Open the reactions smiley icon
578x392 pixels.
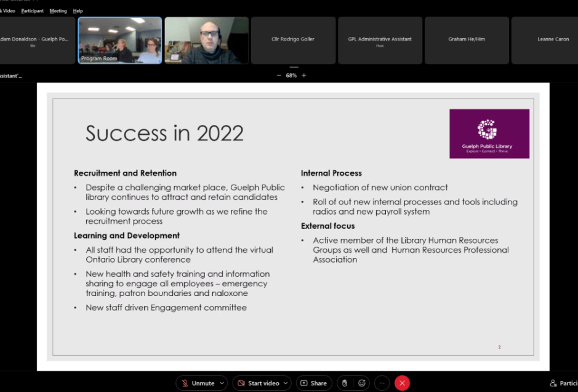[362, 383]
